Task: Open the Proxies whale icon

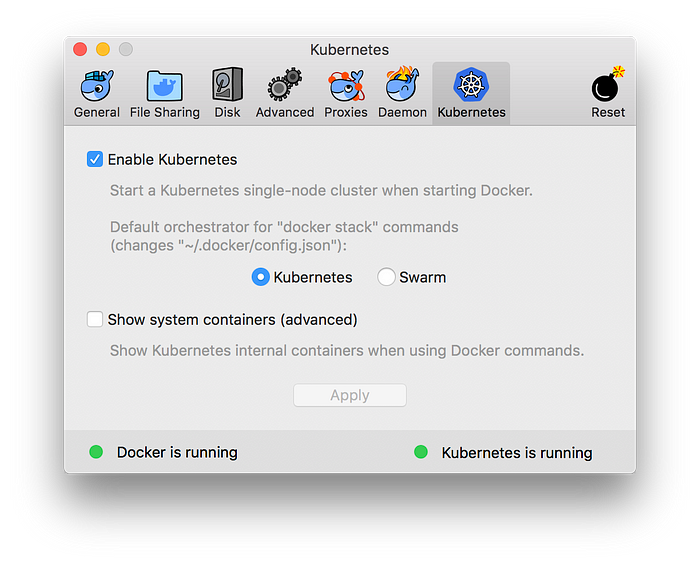Action: pyautogui.click(x=346, y=85)
